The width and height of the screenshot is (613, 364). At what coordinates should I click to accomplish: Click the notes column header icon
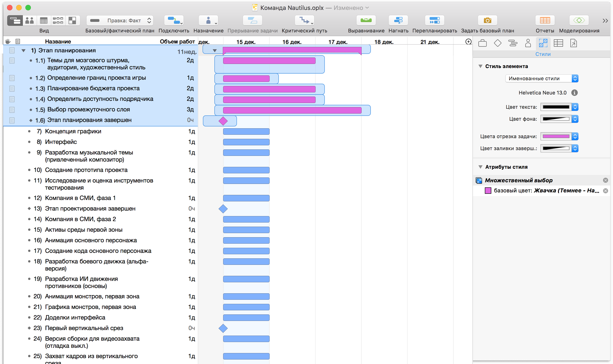(x=18, y=41)
